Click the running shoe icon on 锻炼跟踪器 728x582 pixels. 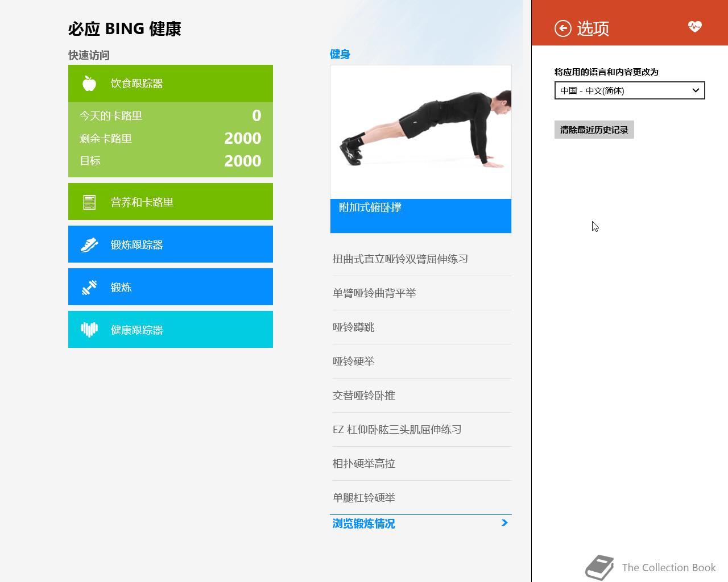point(89,244)
